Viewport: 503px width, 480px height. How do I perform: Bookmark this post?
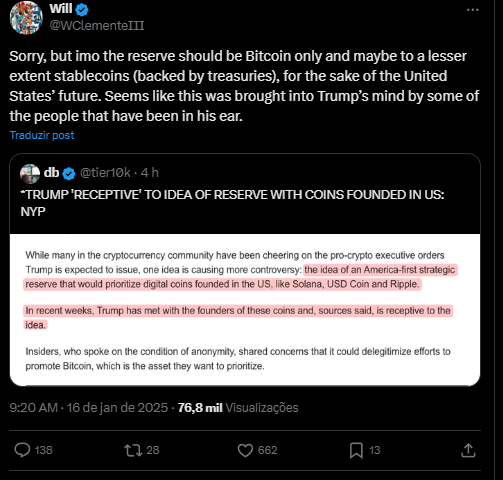coord(356,450)
